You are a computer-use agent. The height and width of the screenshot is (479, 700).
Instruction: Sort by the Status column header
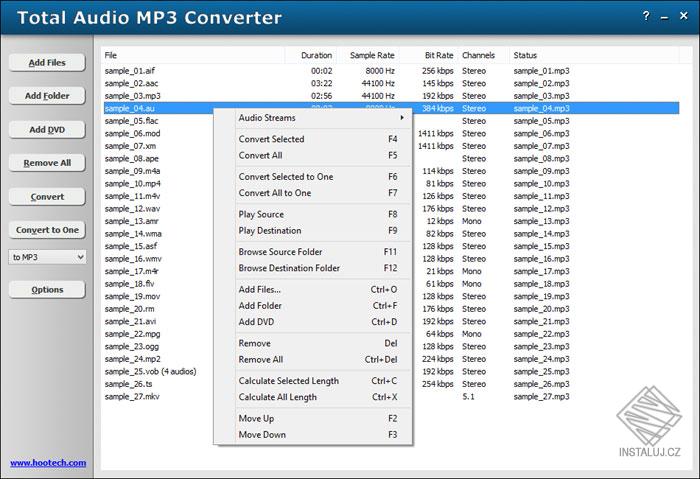coord(595,55)
